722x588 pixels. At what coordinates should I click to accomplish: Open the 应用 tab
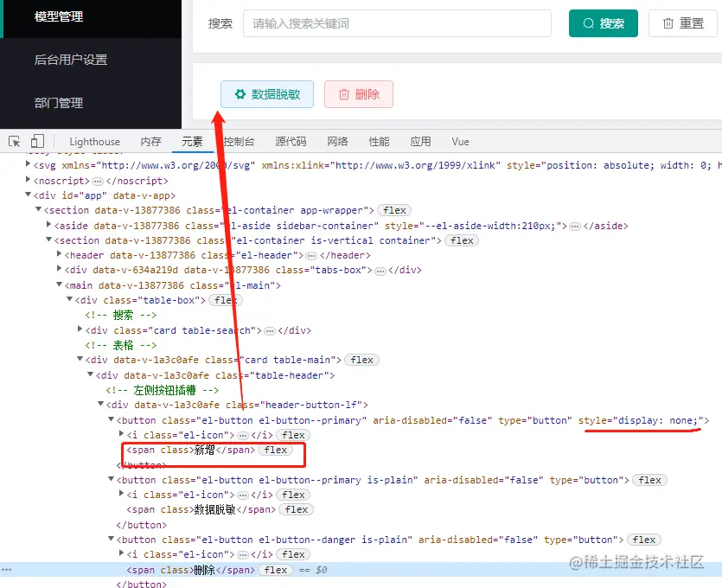click(420, 141)
